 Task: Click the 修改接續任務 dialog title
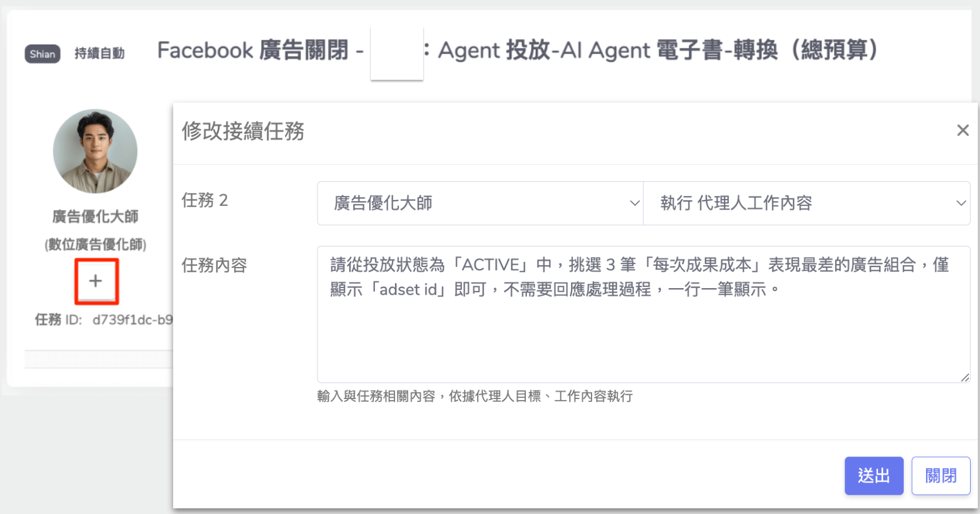click(x=243, y=131)
